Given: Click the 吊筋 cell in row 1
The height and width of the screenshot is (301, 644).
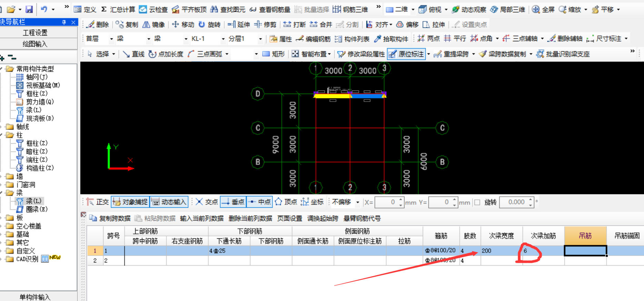Looking at the screenshot, I should click(x=585, y=251).
